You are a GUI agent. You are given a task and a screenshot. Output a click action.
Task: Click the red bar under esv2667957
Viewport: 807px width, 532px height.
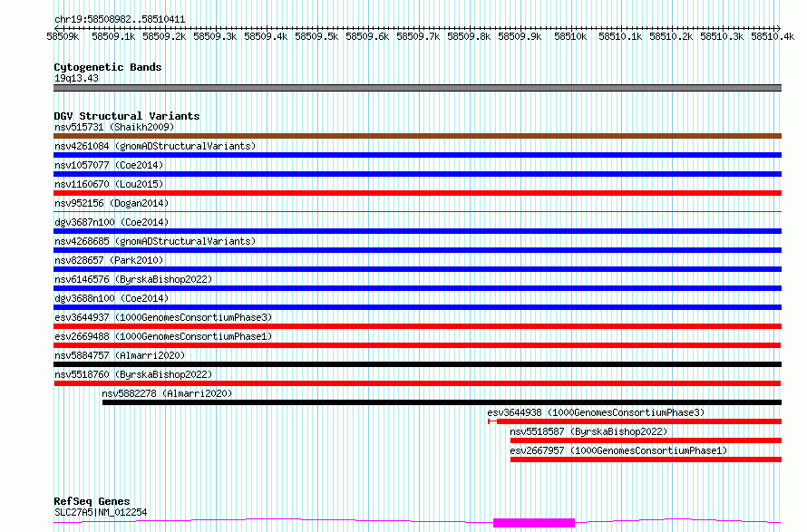click(x=646, y=459)
